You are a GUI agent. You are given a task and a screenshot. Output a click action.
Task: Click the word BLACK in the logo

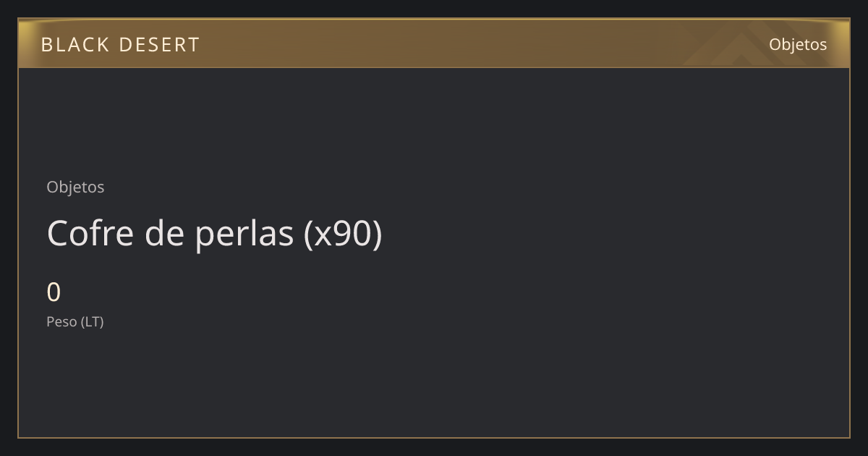pyautogui.click(x=74, y=45)
